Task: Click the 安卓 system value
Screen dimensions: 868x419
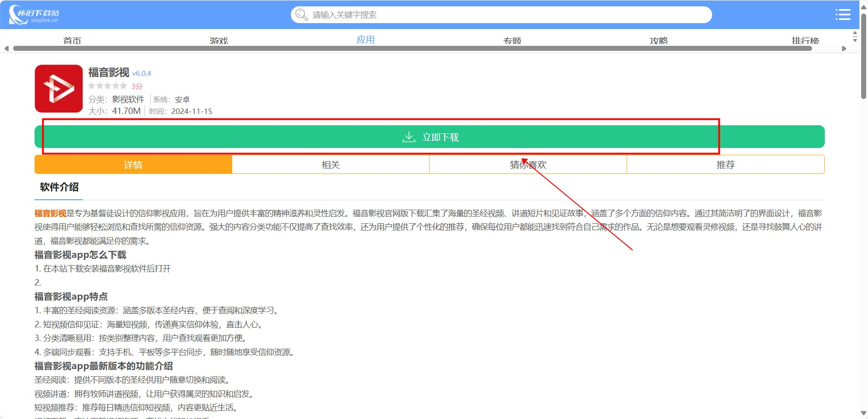Action: [x=182, y=99]
